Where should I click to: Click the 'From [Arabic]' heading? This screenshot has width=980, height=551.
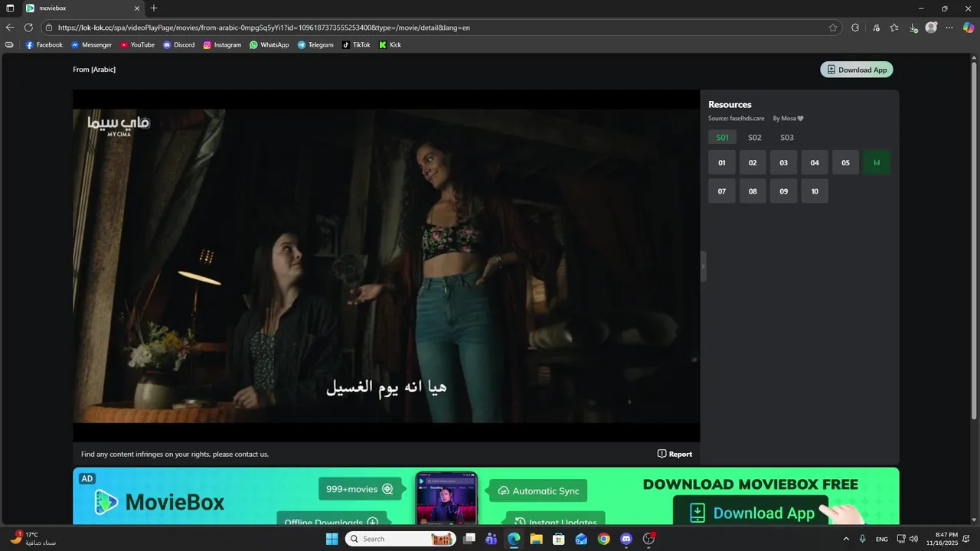pos(94,70)
